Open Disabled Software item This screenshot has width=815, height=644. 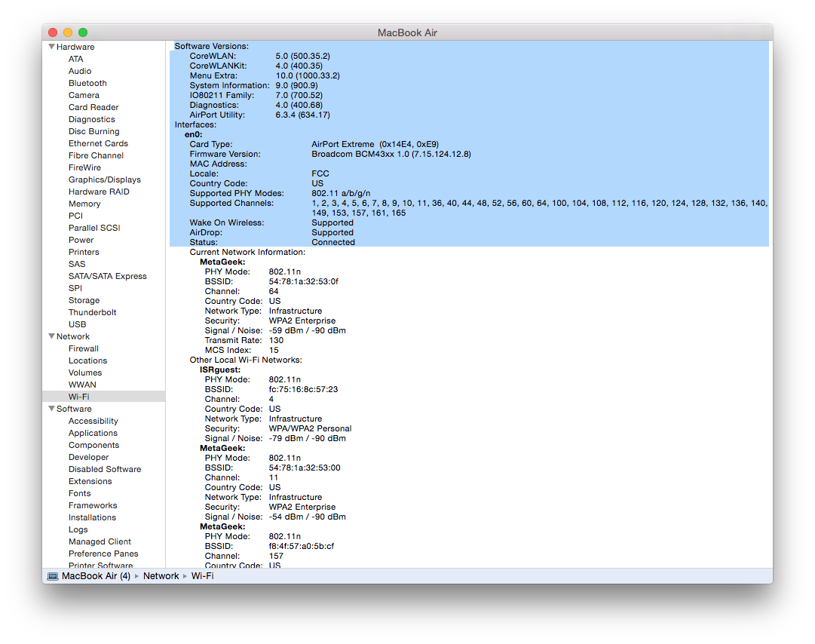[105, 469]
